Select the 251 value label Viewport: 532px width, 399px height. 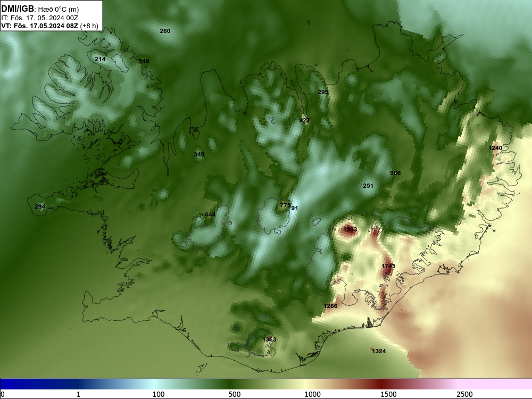(368, 186)
